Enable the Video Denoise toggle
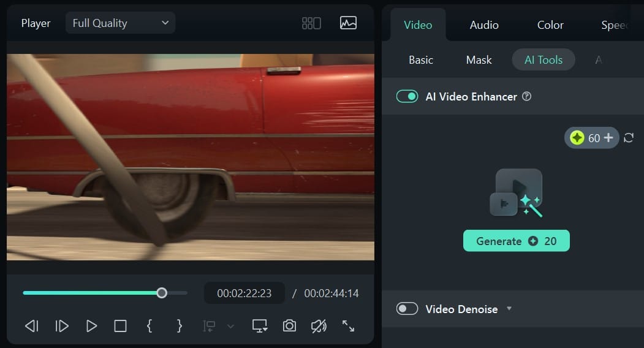This screenshot has width=644, height=348. 407,309
